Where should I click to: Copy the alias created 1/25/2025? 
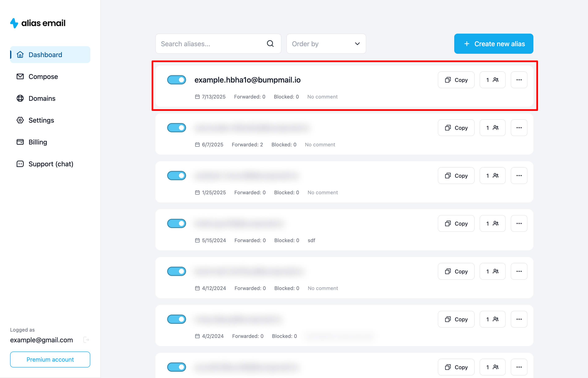[x=456, y=176]
